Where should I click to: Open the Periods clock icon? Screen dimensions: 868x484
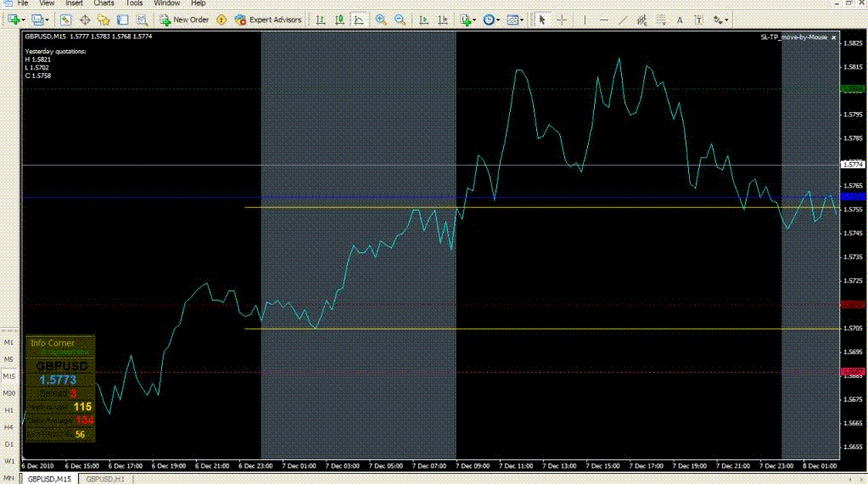489,20
